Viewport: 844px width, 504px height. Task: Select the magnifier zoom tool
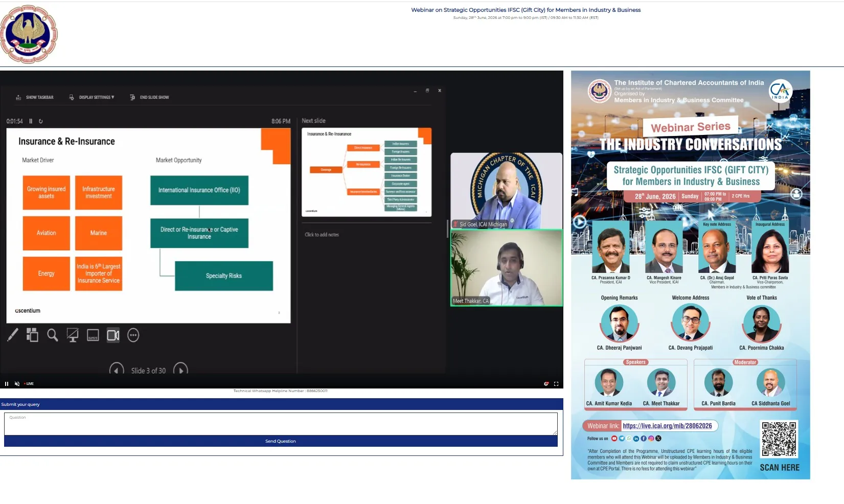[52, 335]
